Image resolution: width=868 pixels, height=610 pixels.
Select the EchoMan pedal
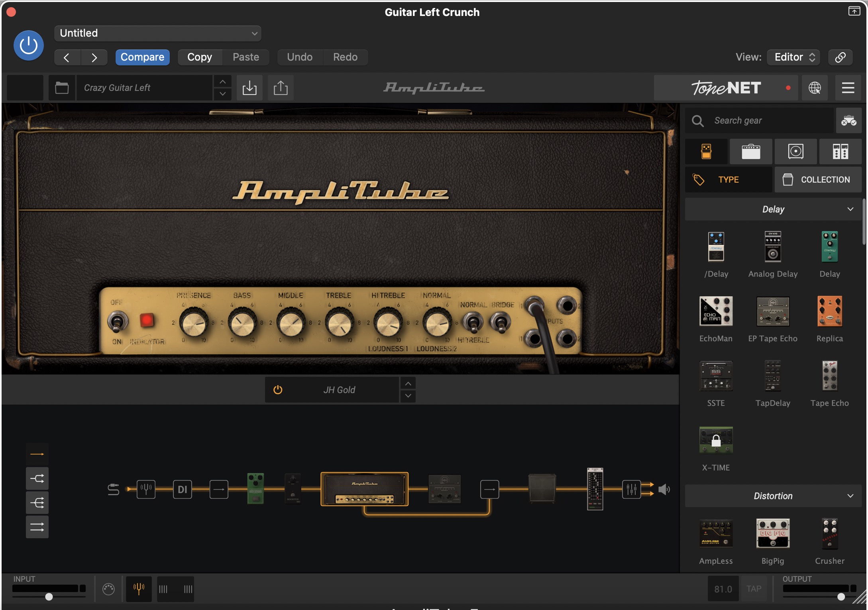716,311
